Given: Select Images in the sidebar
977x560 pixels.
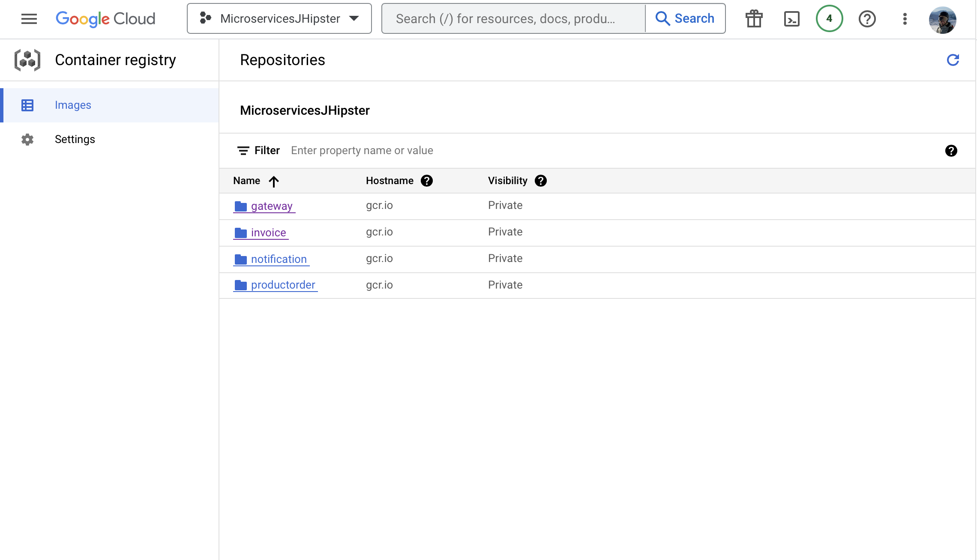Looking at the screenshot, I should click(73, 105).
